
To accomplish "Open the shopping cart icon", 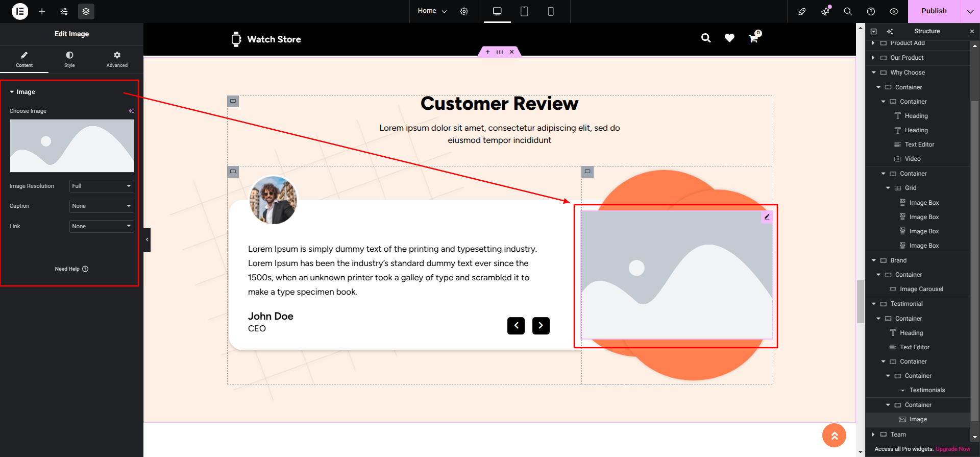I will click(754, 37).
